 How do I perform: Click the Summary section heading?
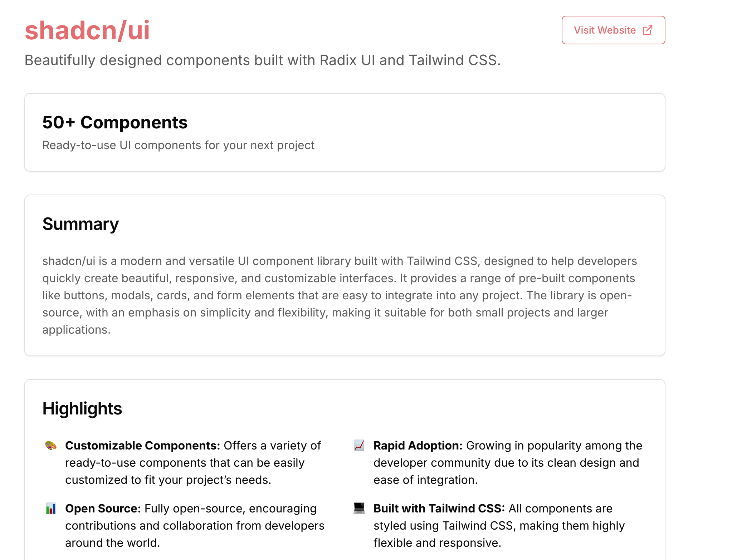click(80, 224)
